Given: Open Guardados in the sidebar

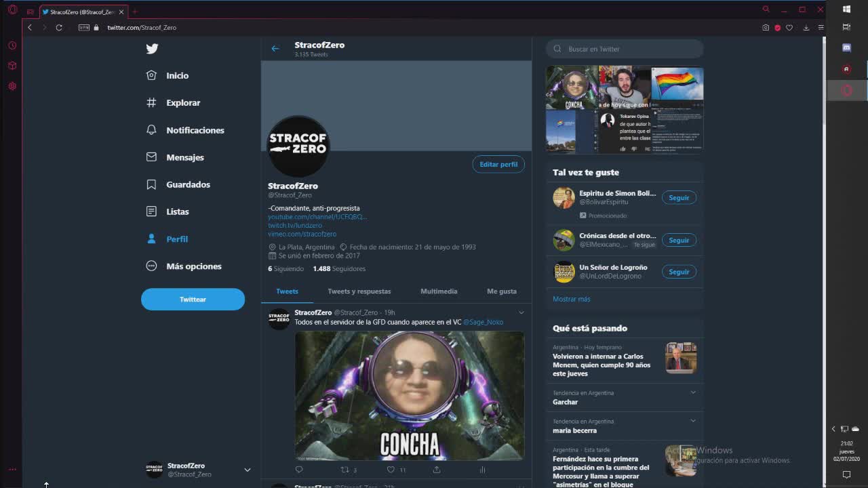Looking at the screenshot, I should [x=178, y=184].
